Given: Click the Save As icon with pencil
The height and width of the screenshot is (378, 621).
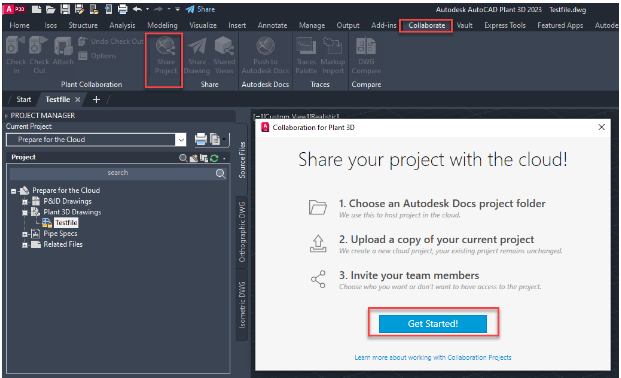Looking at the screenshot, I should (79, 9).
